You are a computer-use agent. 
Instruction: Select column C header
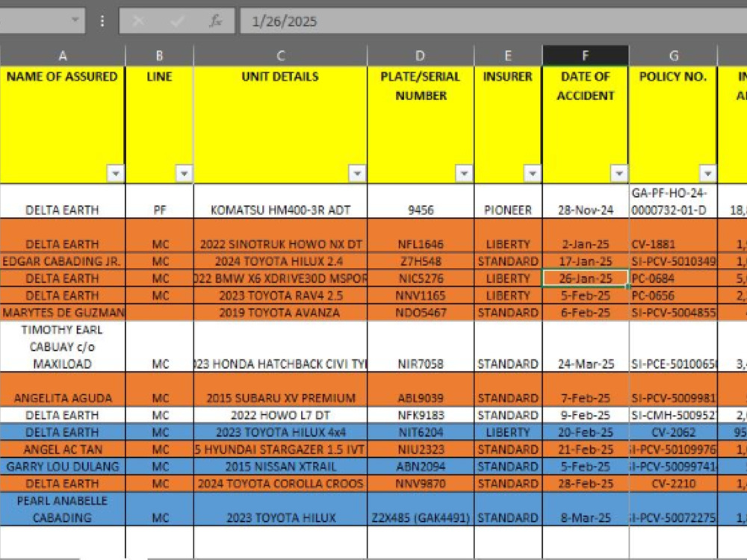(281, 56)
